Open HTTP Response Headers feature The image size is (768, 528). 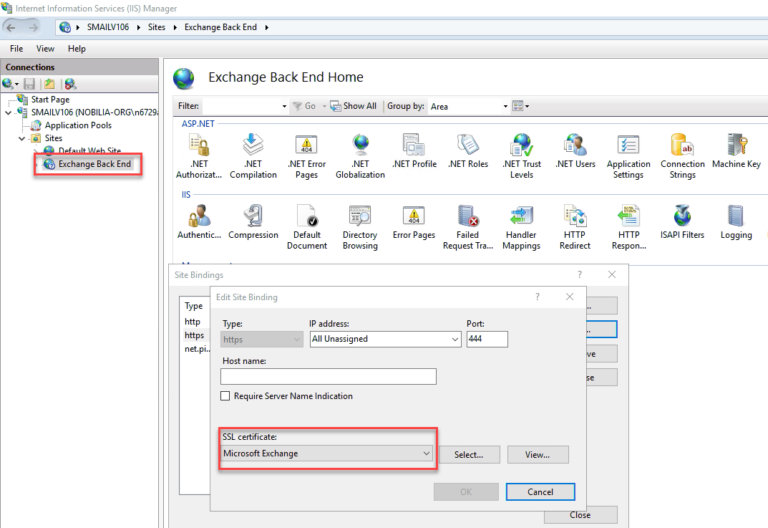click(x=628, y=227)
